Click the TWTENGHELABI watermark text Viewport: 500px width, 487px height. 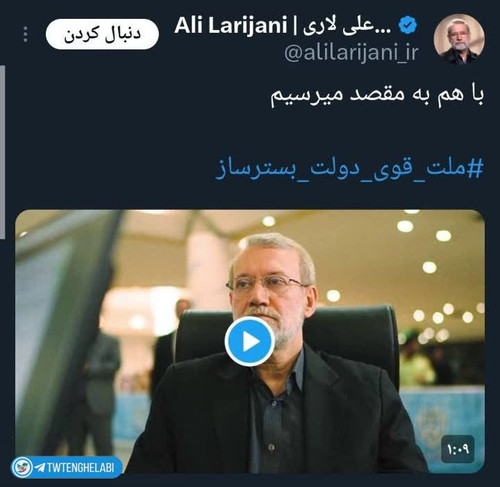80,468
